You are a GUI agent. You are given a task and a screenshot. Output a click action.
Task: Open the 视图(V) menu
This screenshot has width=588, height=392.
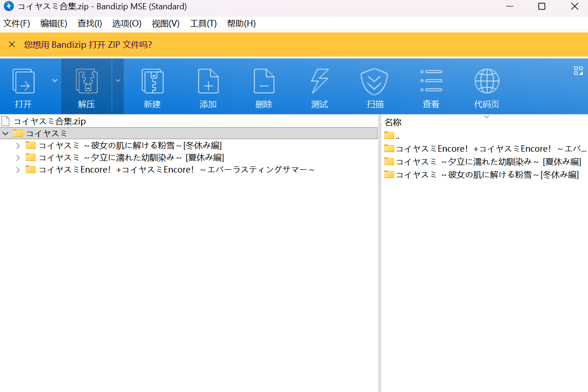pos(165,24)
